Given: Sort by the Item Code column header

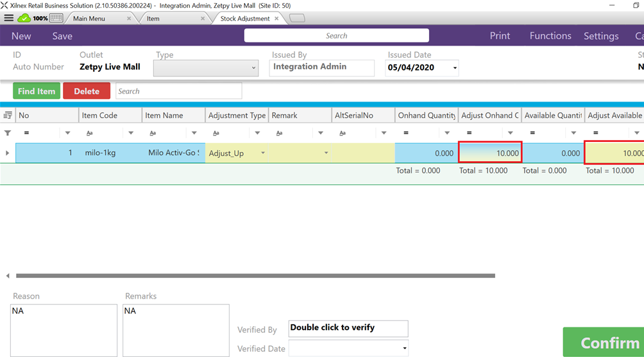Looking at the screenshot, I should 110,115.
